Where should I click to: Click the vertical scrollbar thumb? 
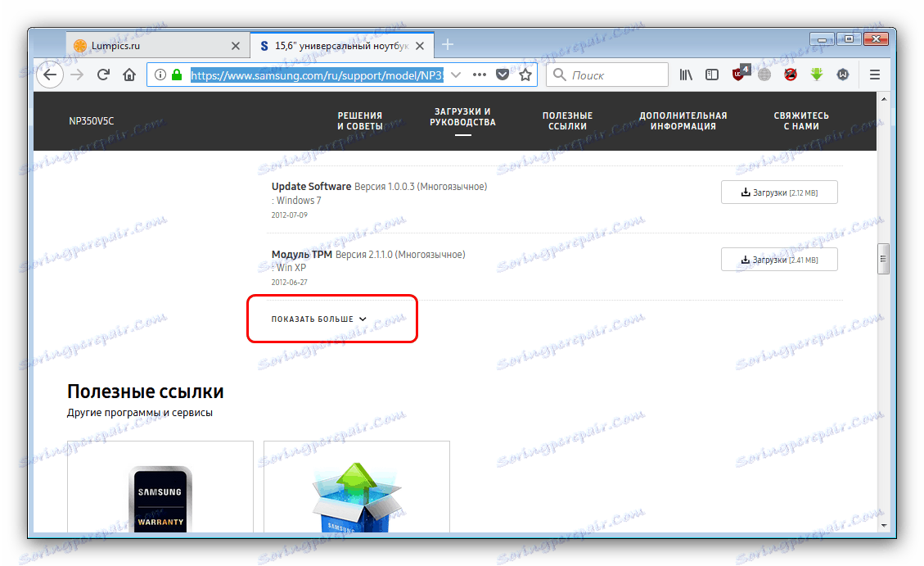click(883, 259)
